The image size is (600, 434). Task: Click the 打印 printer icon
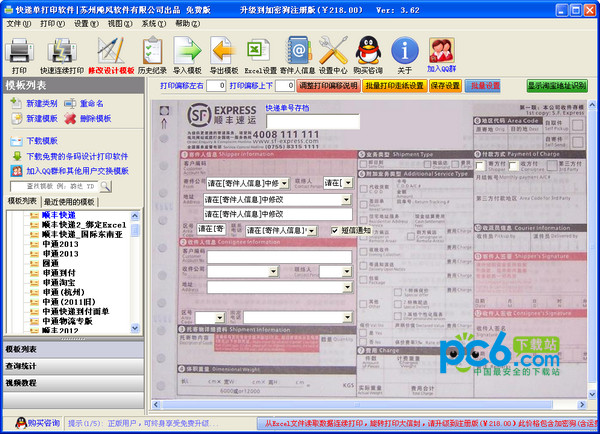coord(19,51)
